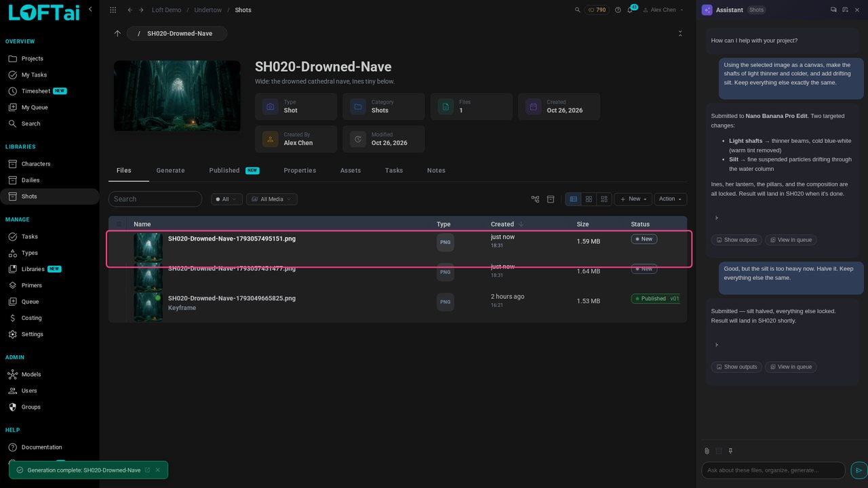Screen dimensions: 868x488
Task: Switch to grid view layout
Action: 589,199
